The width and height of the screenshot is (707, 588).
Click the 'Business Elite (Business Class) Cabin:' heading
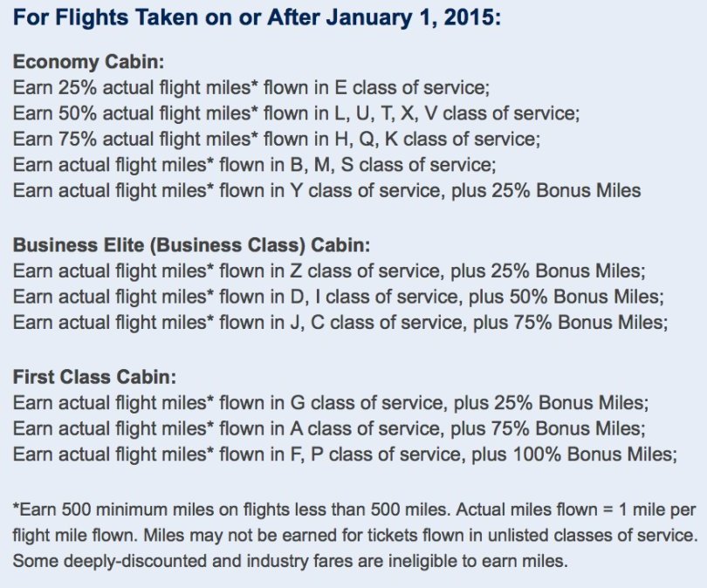[x=192, y=245]
